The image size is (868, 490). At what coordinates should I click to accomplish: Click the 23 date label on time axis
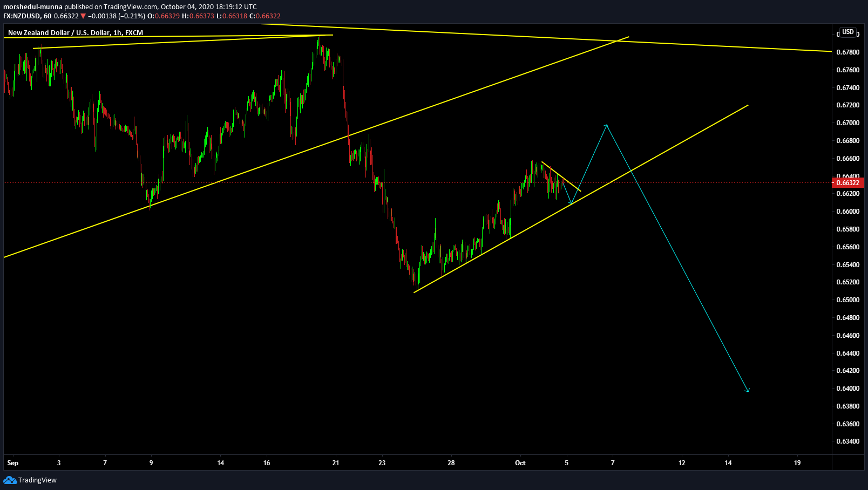click(x=382, y=463)
